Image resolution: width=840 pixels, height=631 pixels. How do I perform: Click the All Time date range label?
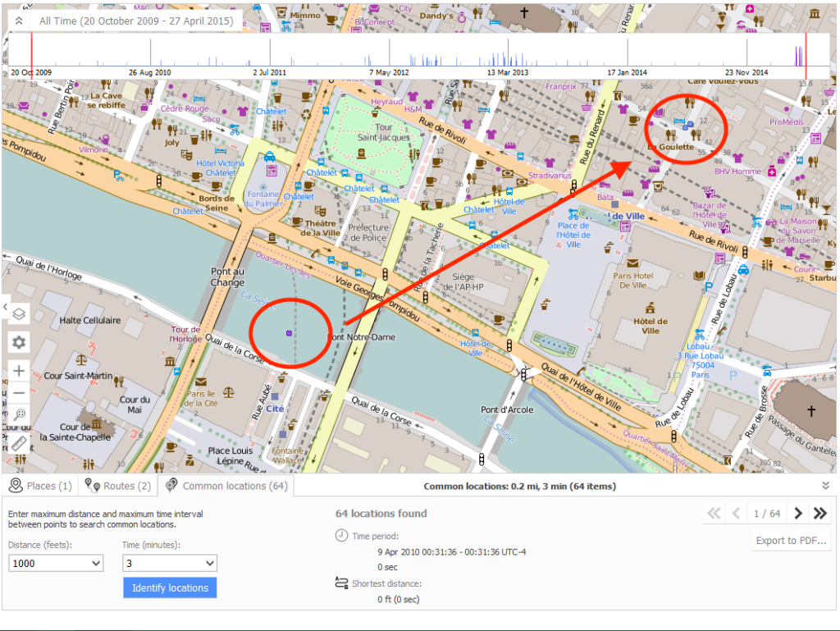coord(136,21)
